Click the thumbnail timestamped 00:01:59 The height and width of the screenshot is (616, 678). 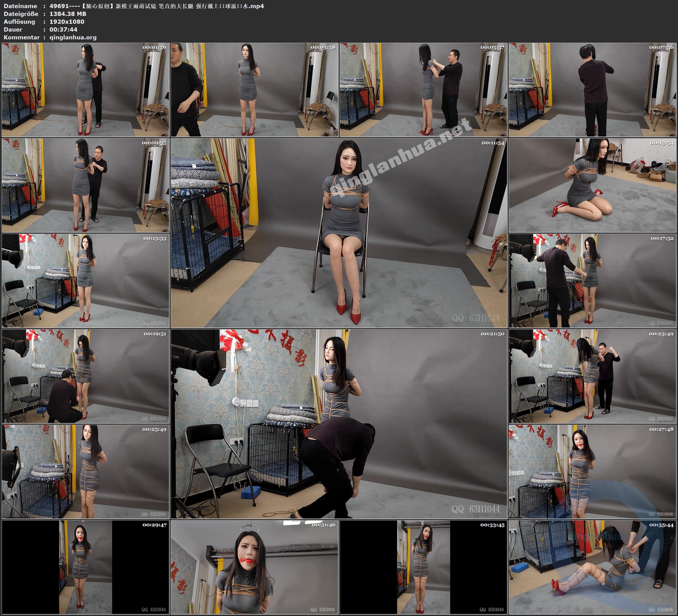(85, 90)
